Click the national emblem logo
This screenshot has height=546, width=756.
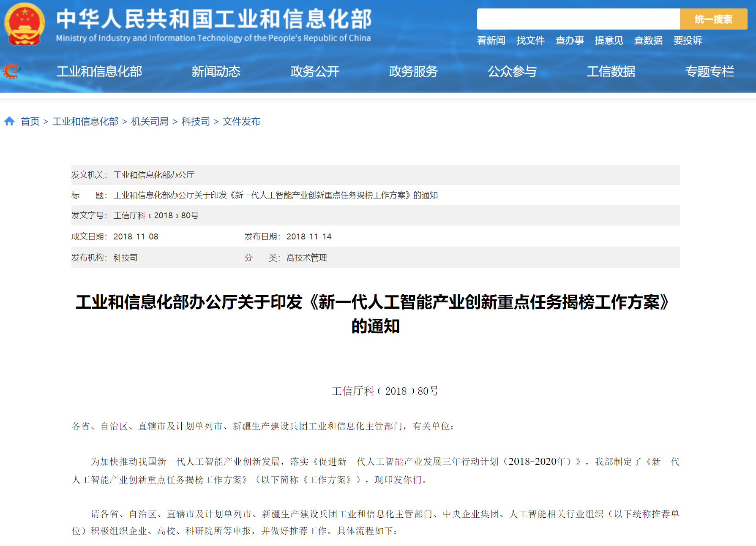coord(25,24)
